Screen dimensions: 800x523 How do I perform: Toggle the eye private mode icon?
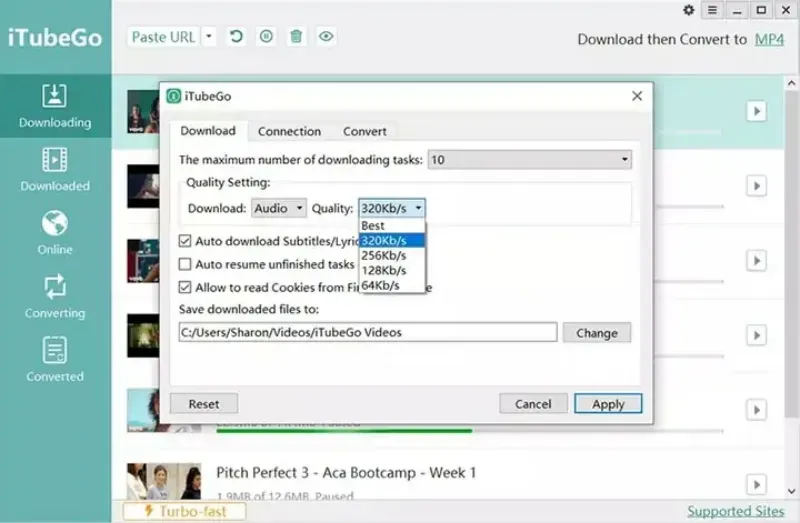pyautogui.click(x=326, y=37)
